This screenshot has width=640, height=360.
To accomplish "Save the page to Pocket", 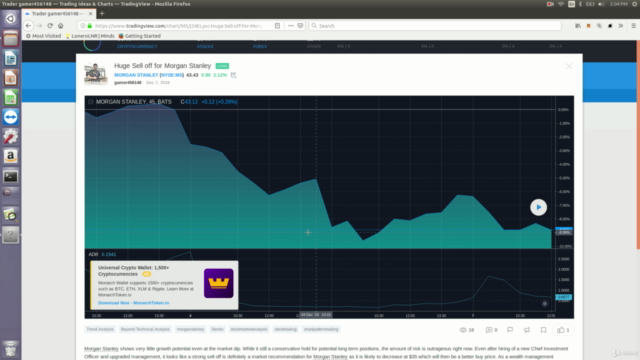I will (x=300, y=26).
